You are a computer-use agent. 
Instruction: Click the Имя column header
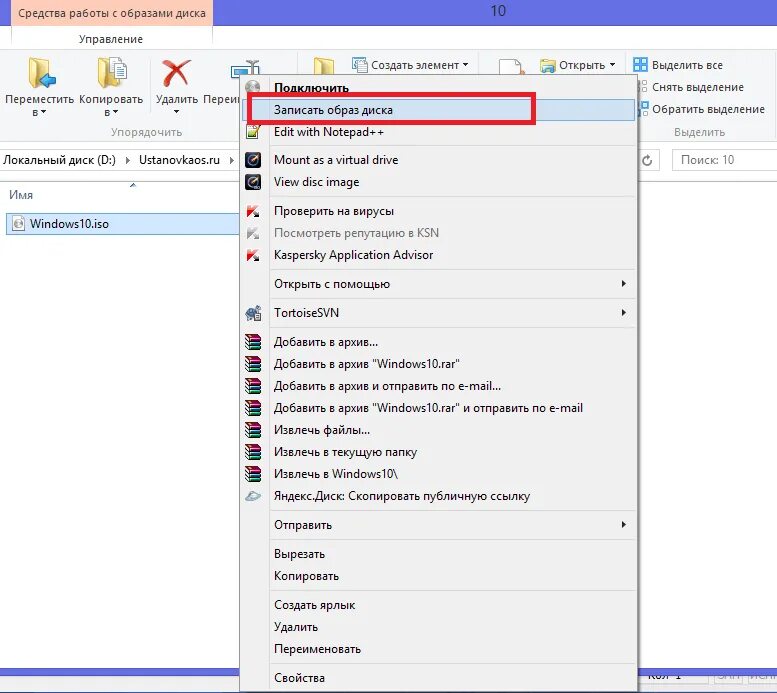pos(21,195)
